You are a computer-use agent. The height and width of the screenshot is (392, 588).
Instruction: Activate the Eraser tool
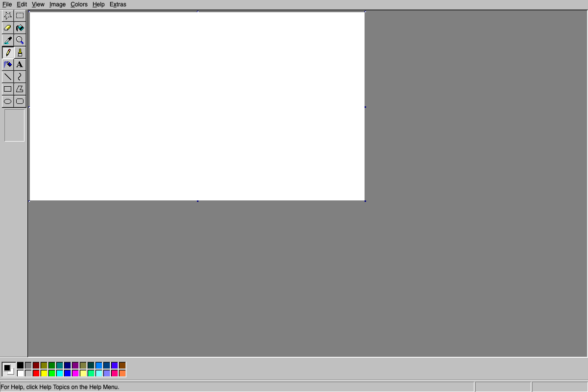(8, 27)
